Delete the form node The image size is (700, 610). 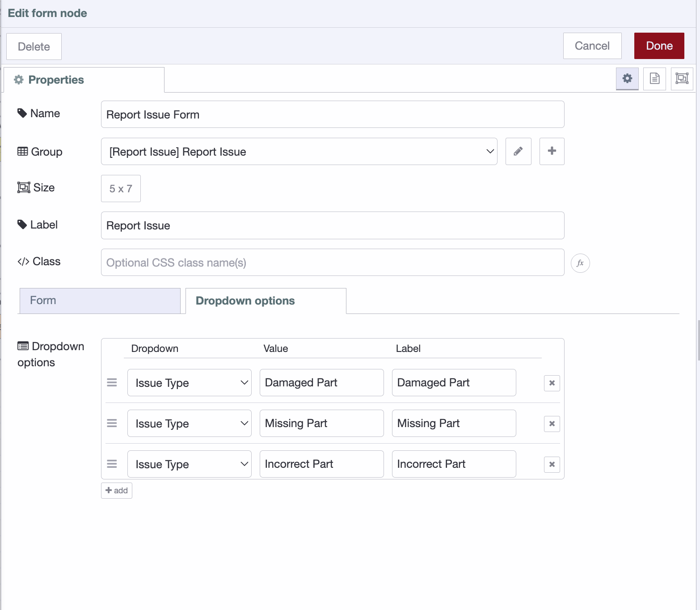point(34,47)
